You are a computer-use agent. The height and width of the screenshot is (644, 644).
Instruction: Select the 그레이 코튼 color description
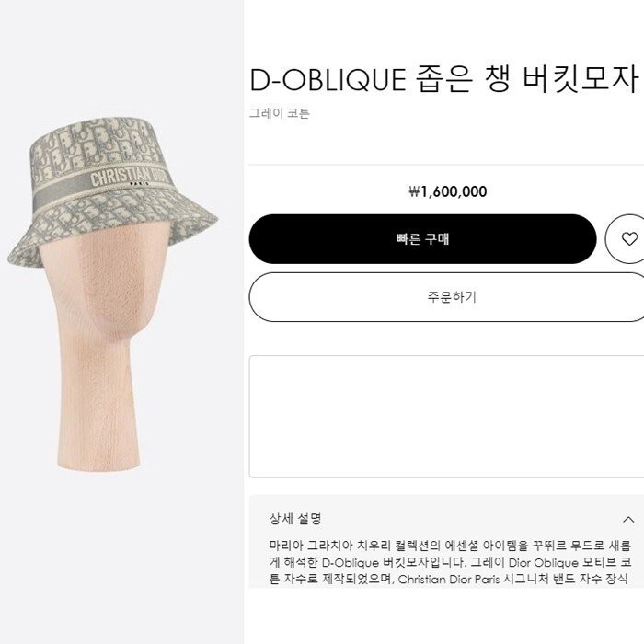[x=280, y=113]
